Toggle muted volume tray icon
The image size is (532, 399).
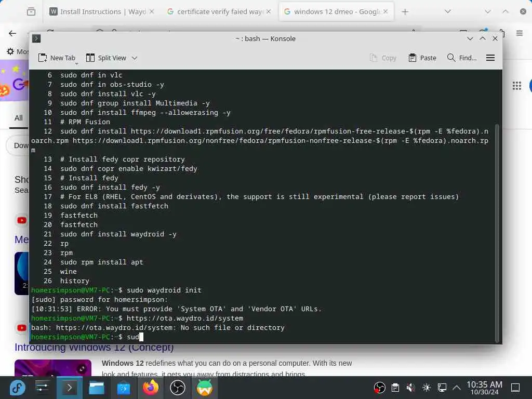coord(411,388)
